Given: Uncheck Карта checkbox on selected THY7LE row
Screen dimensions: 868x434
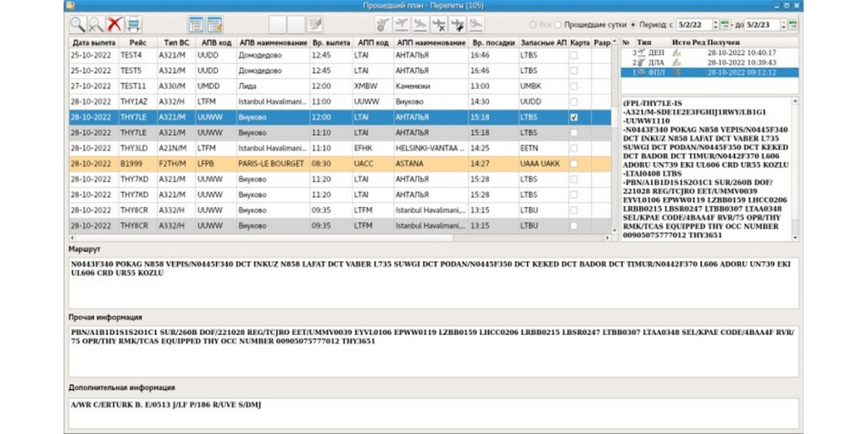Looking at the screenshot, I should [574, 118].
